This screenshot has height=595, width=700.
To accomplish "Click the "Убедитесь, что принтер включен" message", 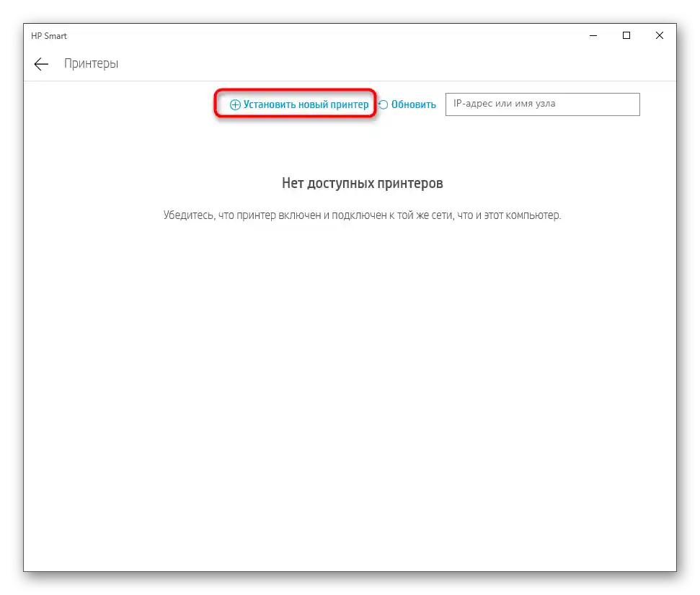I will [x=362, y=215].
